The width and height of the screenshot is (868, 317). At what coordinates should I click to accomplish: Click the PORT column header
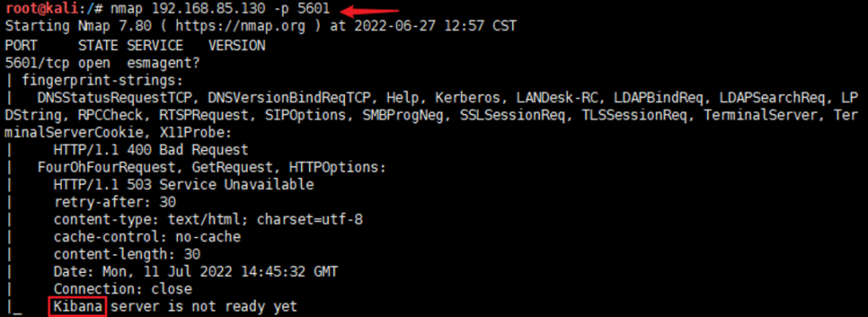(x=21, y=46)
